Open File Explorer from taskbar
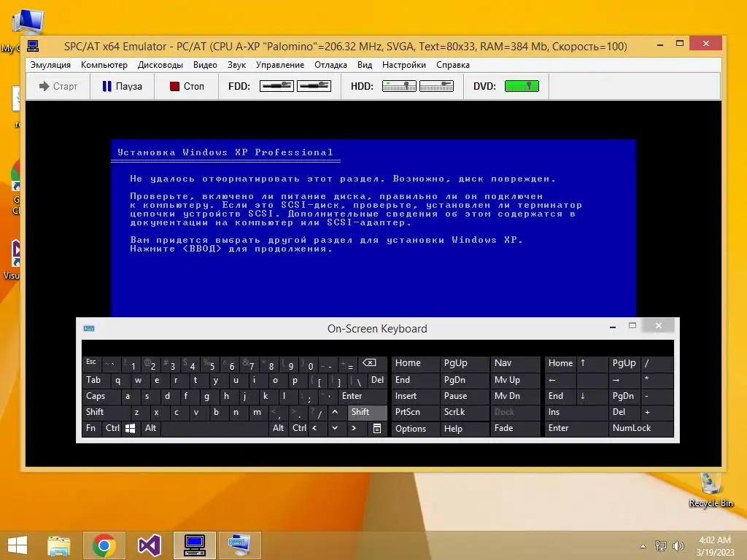The height and width of the screenshot is (560, 747). click(59, 545)
